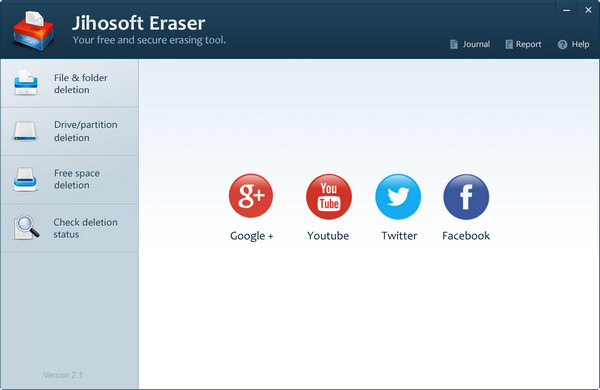The image size is (600, 390).
Task: Open the YouTube round icon
Action: 329,196
